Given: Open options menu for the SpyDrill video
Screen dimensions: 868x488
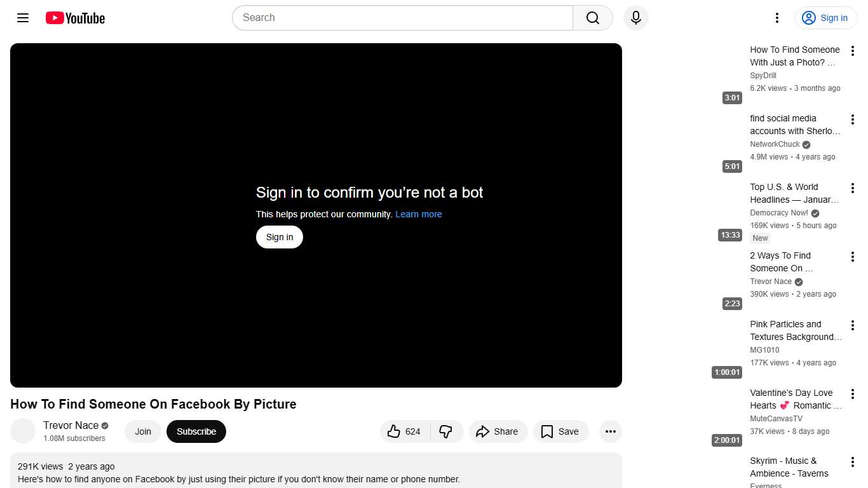Looking at the screenshot, I should (853, 50).
